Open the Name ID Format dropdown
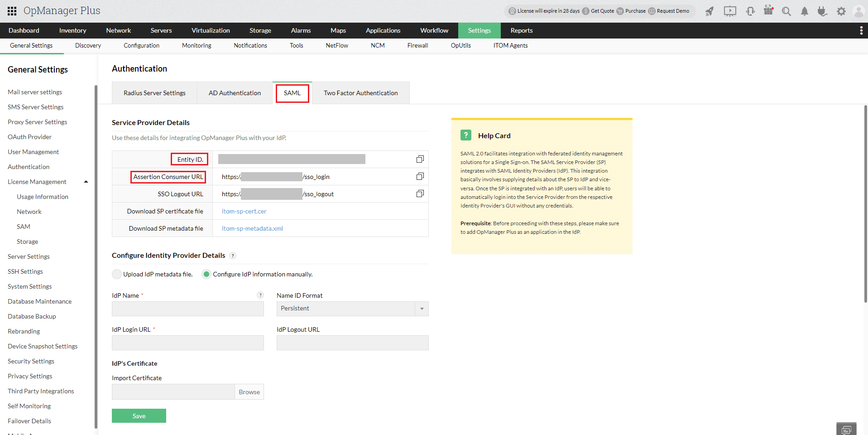Viewport: 868px width, 435px height. click(353, 309)
